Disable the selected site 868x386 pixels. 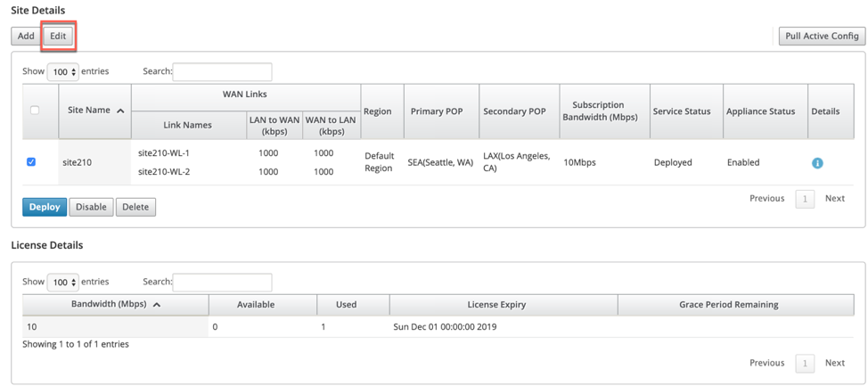91,207
